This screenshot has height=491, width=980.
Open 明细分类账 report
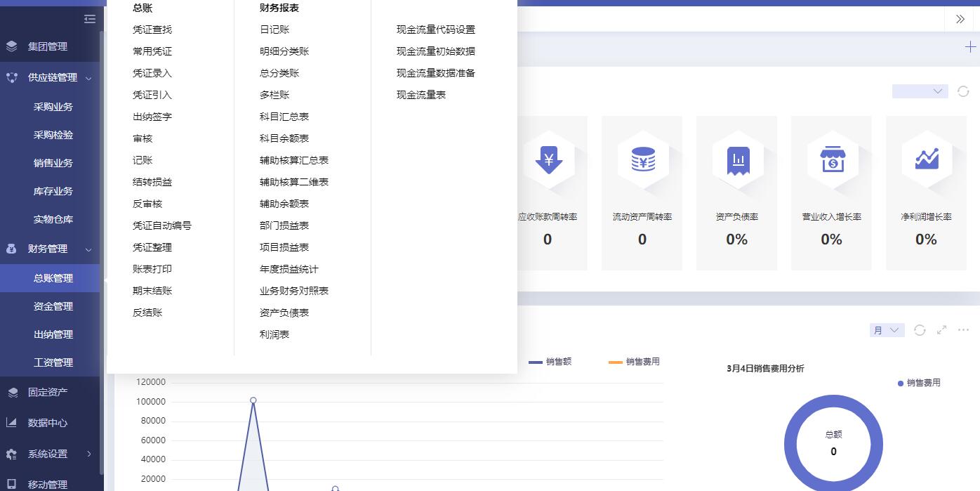tap(284, 51)
